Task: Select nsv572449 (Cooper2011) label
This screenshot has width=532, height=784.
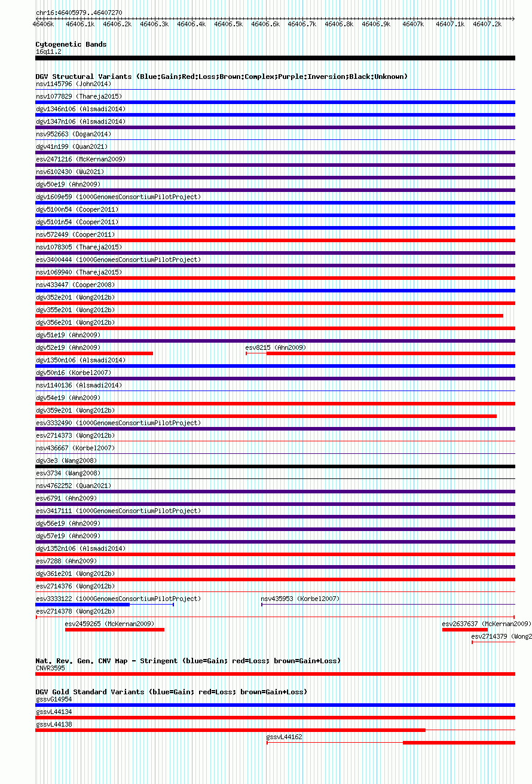Action: (75, 234)
